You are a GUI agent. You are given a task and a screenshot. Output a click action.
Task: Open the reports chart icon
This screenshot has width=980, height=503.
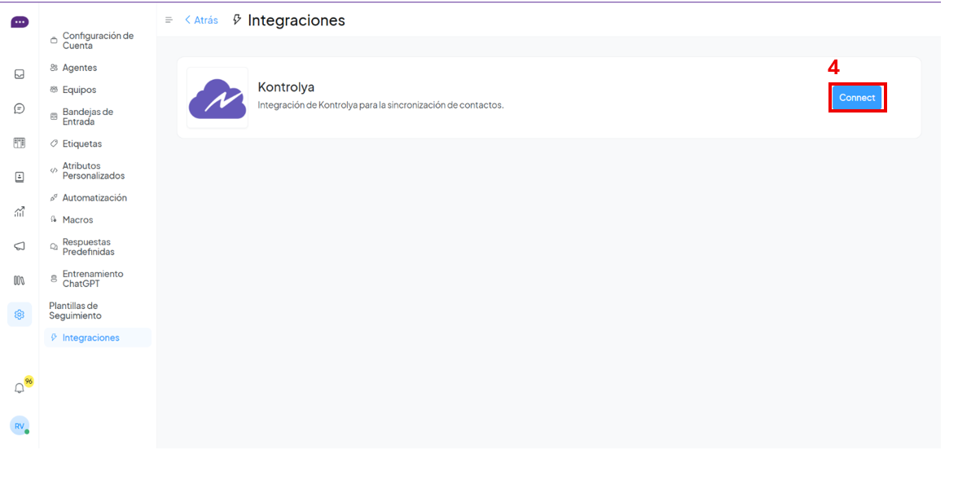pyautogui.click(x=20, y=212)
